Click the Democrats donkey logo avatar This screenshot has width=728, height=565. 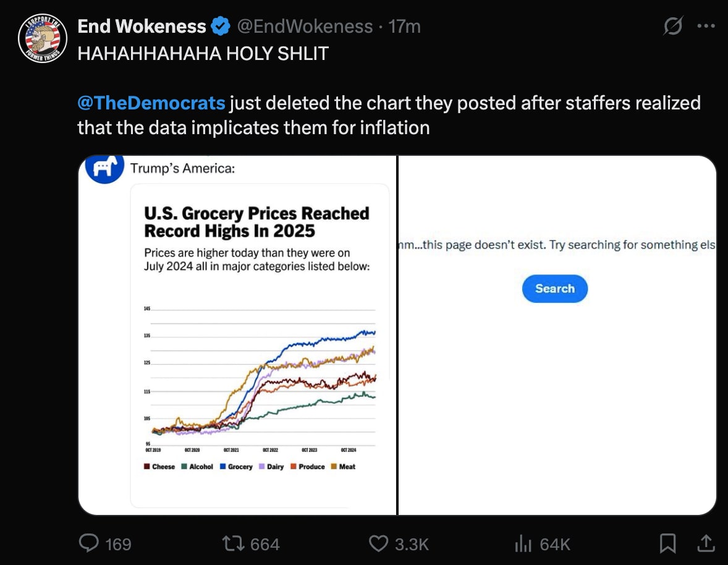point(104,168)
